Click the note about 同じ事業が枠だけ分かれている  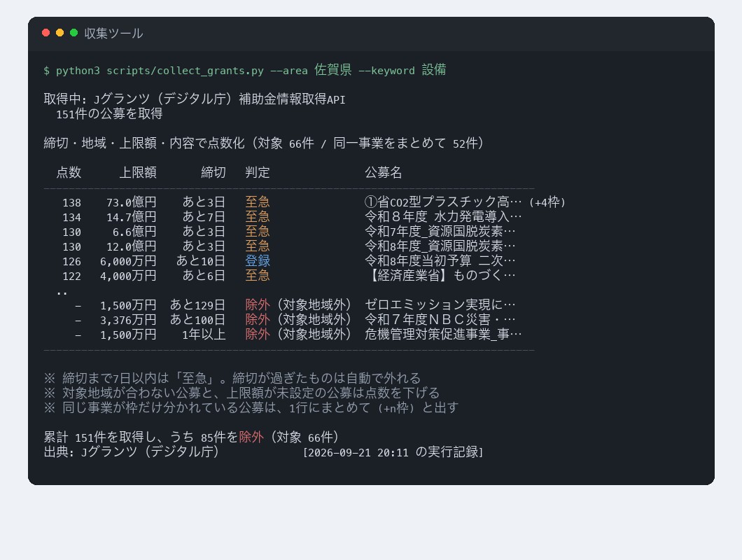(x=251, y=407)
